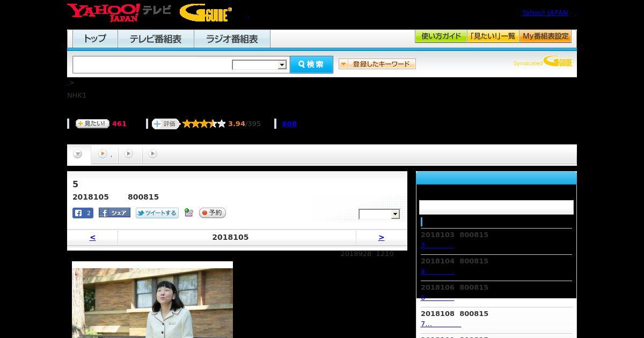Click the 予約 record button
The image size is (644, 338).
tap(213, 213)
